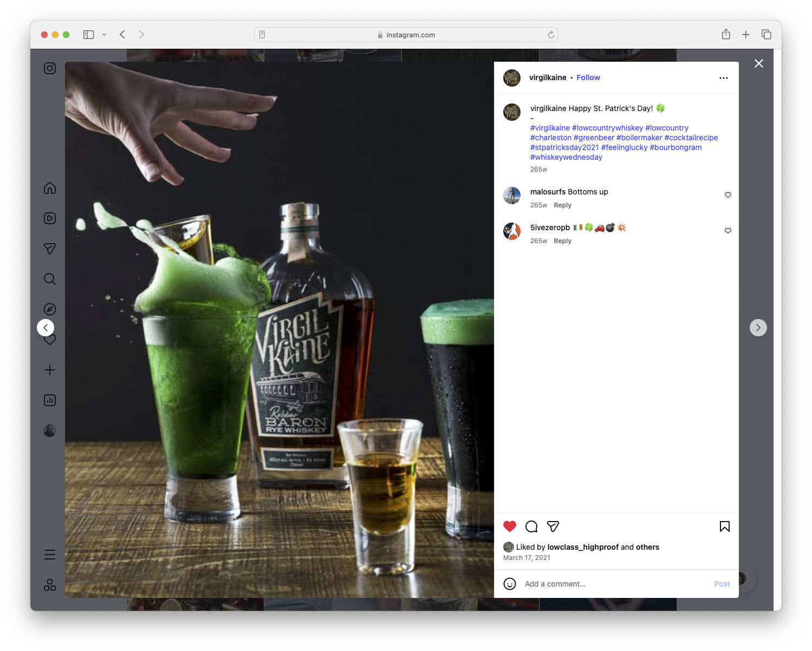The height and width of the screenshot is (651, 812).
Task: Open More hamburger menu in sidebar
Action: point(50,555)
